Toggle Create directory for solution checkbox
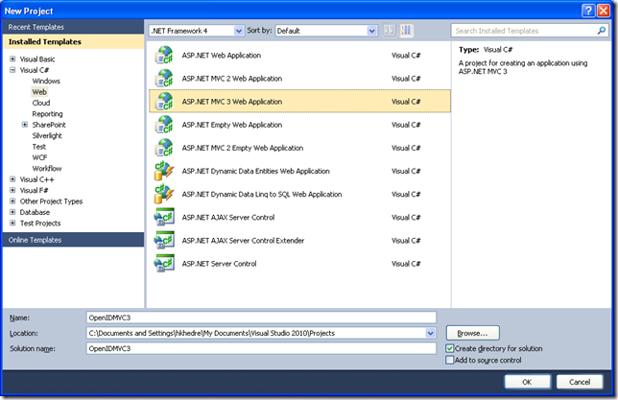This screenshot has height=400, width=618. pos(450,348)
